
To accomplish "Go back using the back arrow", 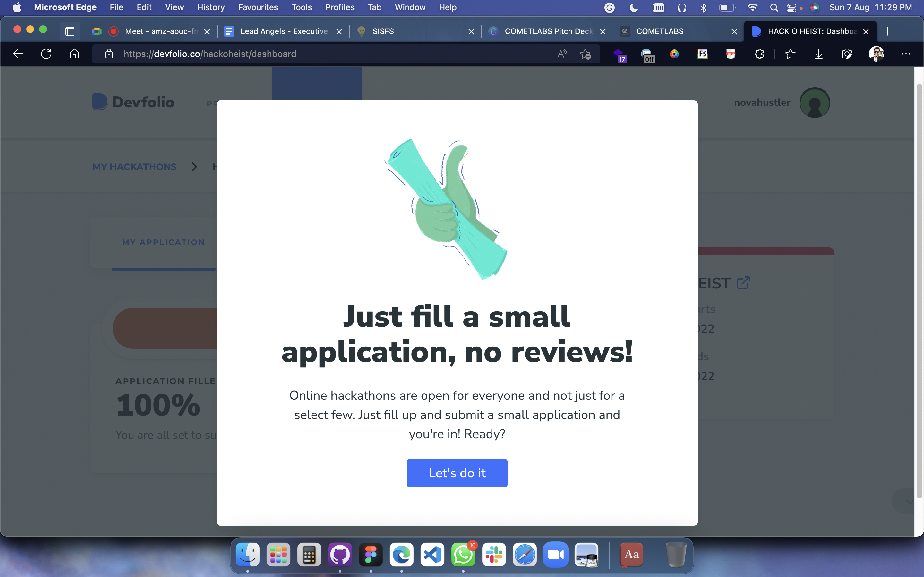I will tap(18, 54).
